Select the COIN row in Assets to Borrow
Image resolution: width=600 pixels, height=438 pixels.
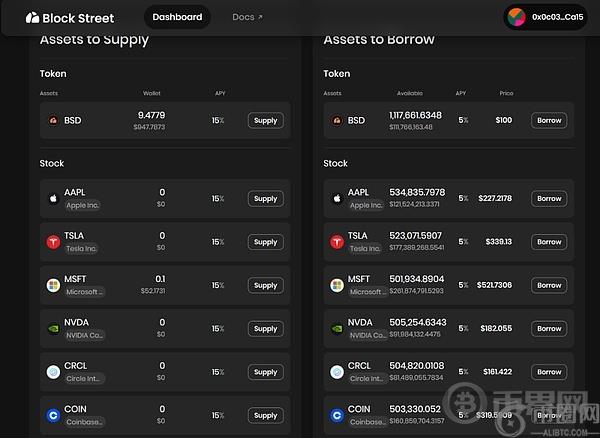coord(448,415)
